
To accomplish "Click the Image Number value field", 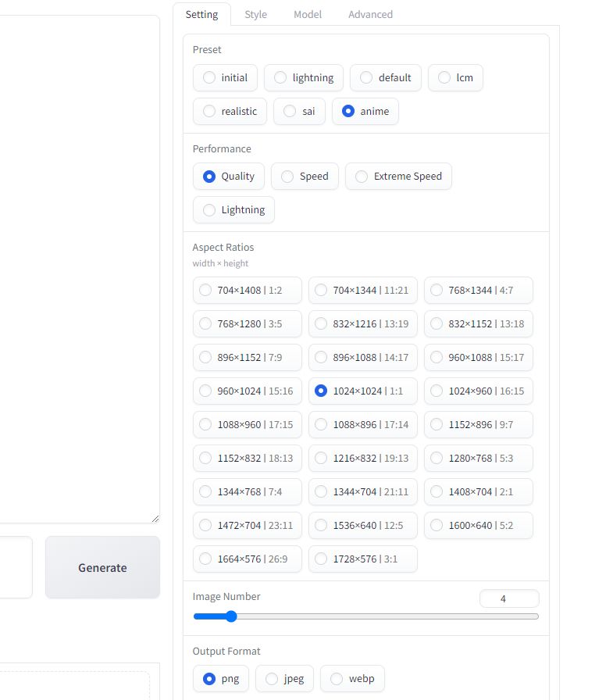I will pos(509,598).
